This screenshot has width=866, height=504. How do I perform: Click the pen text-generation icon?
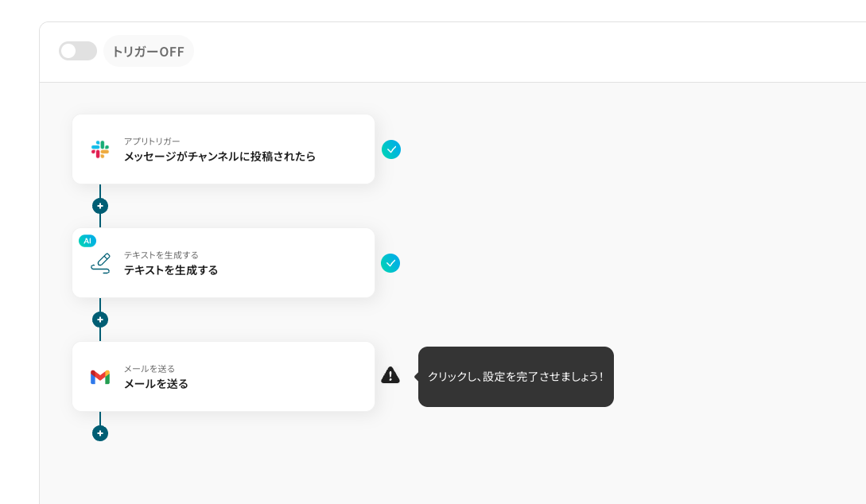[x=100, y=263]
